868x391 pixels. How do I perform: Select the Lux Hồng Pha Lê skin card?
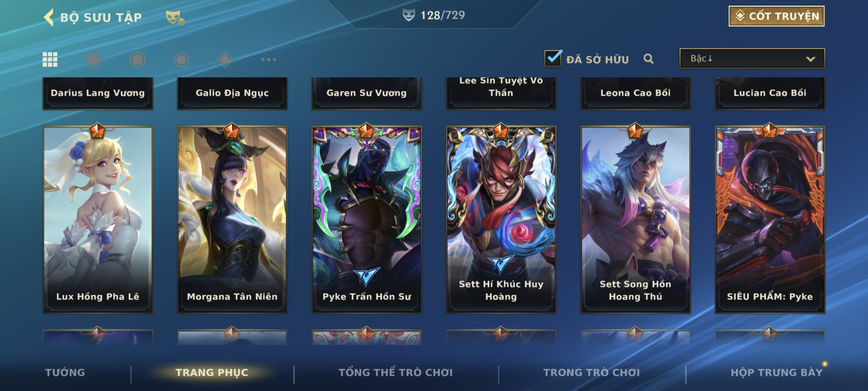(x=98, y=220)
